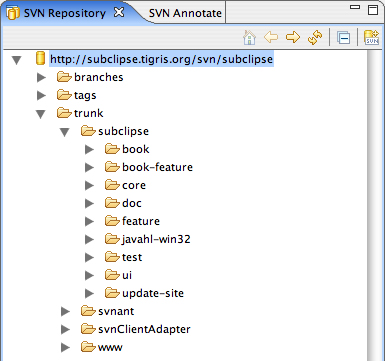Select the svnant label

[x=116, y=311]
